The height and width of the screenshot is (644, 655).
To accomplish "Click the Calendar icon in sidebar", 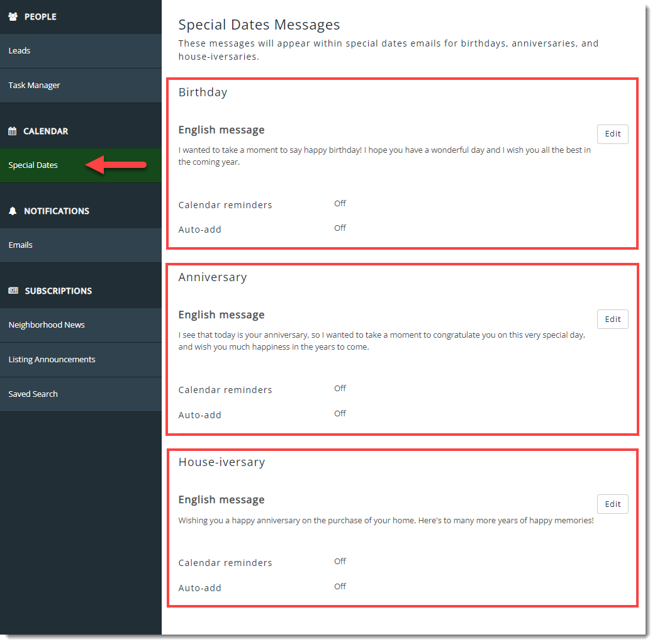I will click(13, 131).
